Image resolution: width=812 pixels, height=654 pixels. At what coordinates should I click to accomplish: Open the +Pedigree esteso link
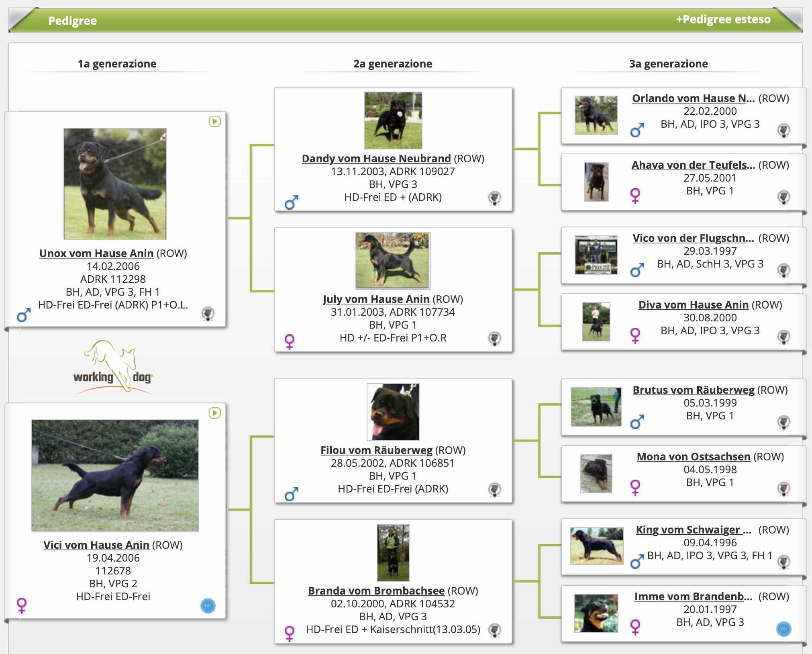[x=723, y=19]
